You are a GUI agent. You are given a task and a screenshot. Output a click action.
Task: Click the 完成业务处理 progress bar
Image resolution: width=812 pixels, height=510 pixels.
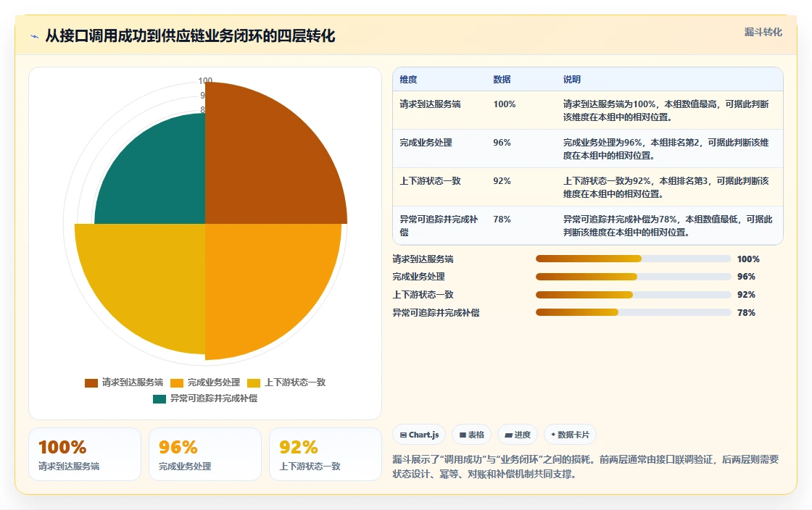point(634,277)
